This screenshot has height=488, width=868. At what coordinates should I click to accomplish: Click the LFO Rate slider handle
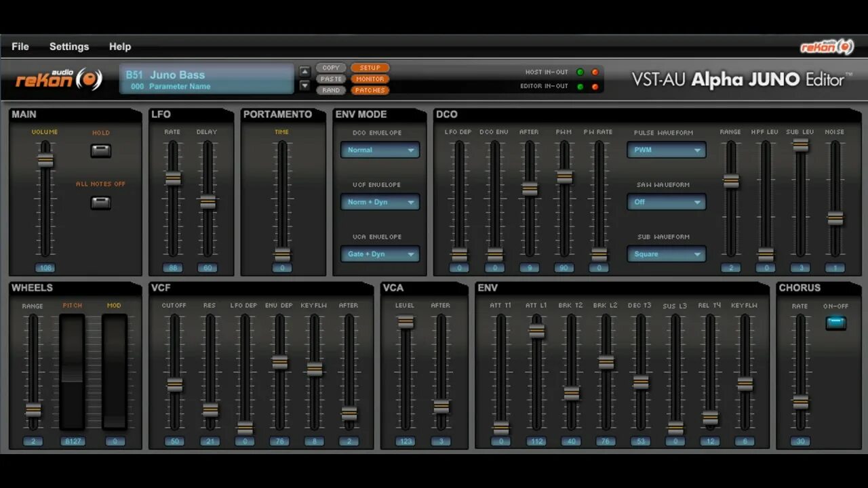point(173,178)
